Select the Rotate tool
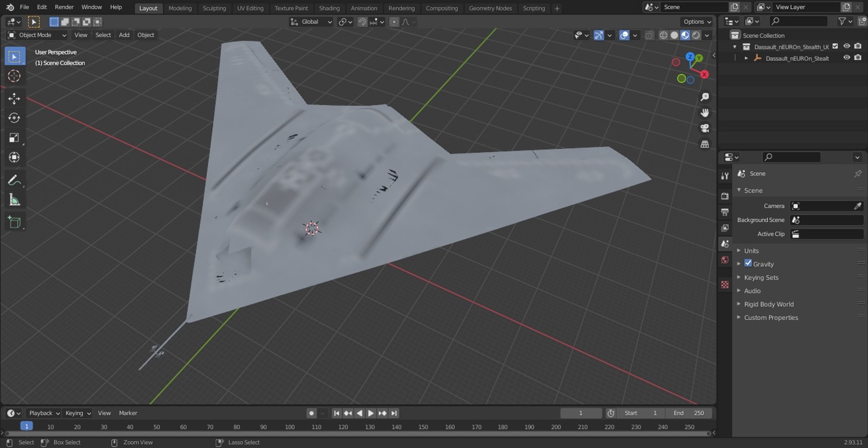Viewport: 868px width, 448px height. pyautogui.click(x=14, y=118)
